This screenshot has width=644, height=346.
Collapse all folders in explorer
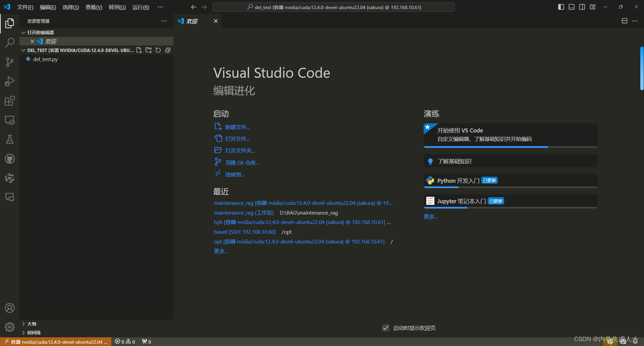coord(168,50)
